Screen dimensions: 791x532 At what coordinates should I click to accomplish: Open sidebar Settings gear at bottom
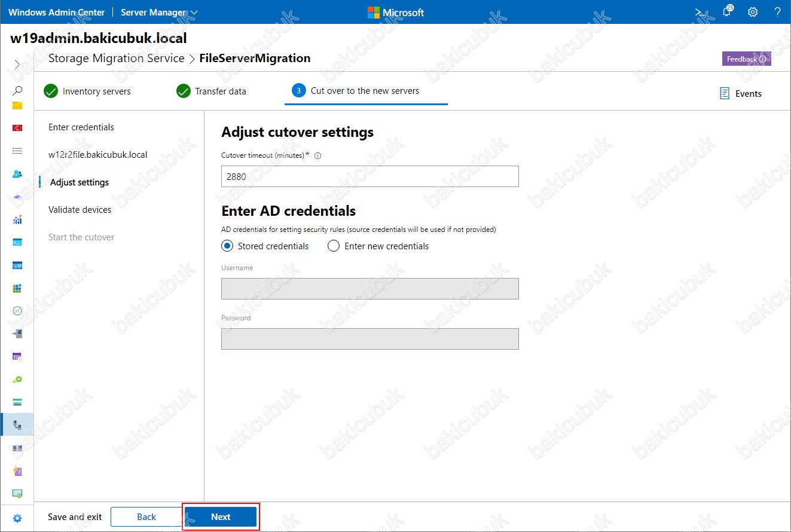(17, 518)
